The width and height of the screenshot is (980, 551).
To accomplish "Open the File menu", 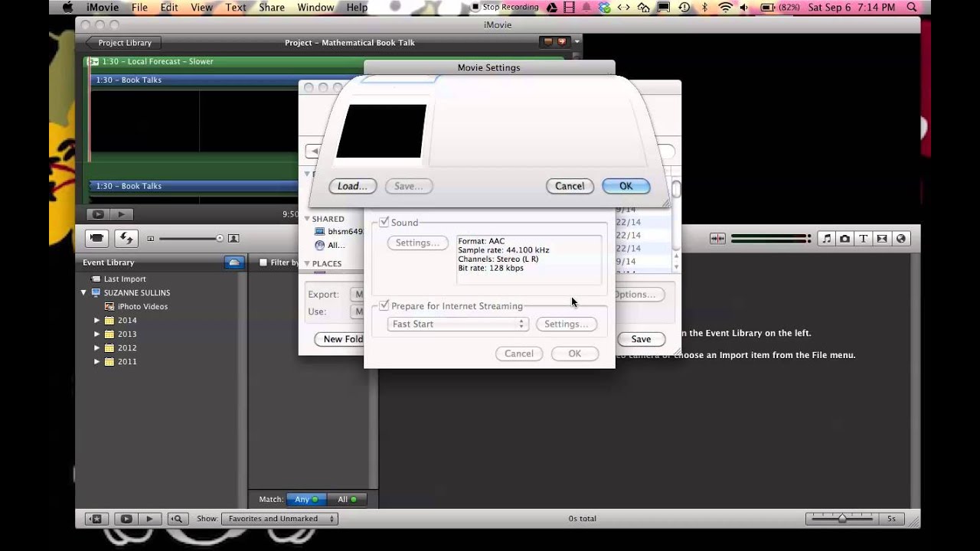I will coord(139,7).
